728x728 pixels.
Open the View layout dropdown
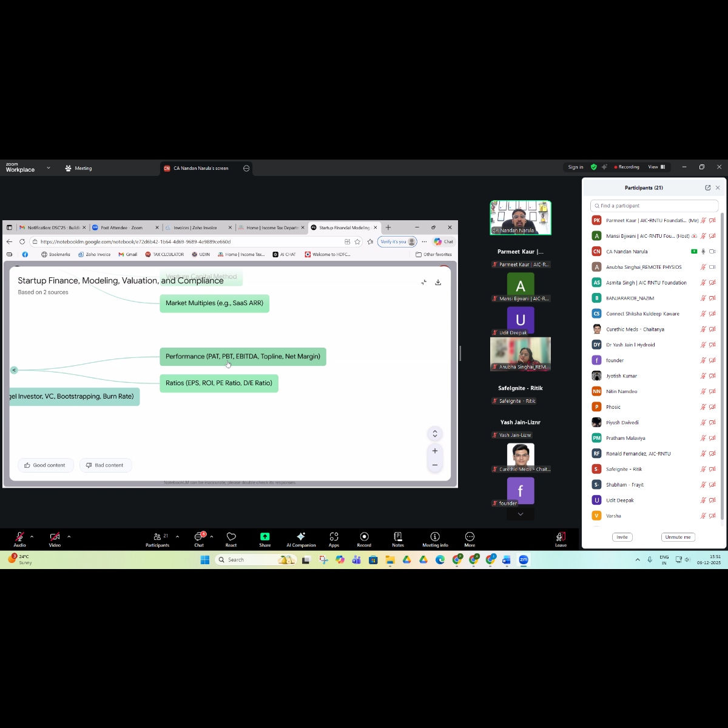656,167
